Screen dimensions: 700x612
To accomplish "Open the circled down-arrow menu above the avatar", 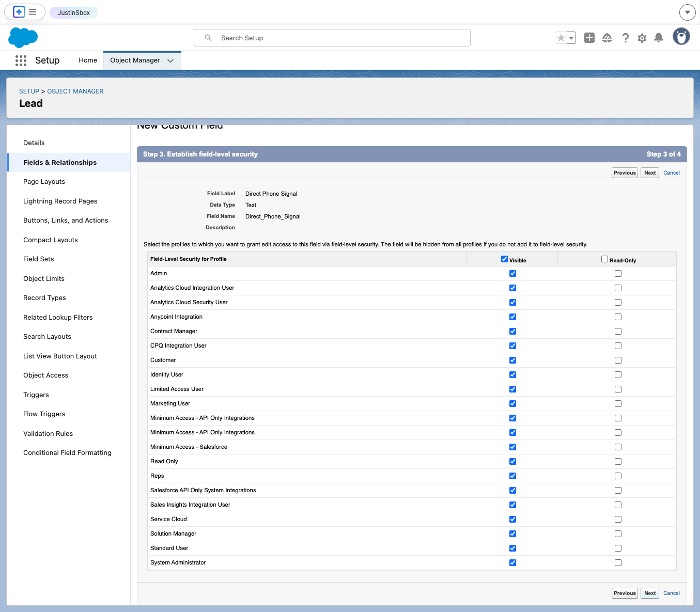I will coord(687,12).
